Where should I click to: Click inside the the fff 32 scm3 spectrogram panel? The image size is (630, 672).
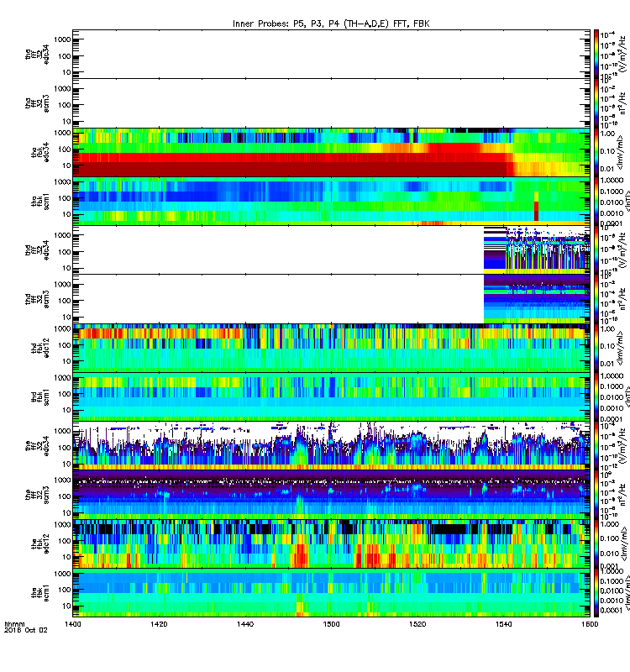331,495
